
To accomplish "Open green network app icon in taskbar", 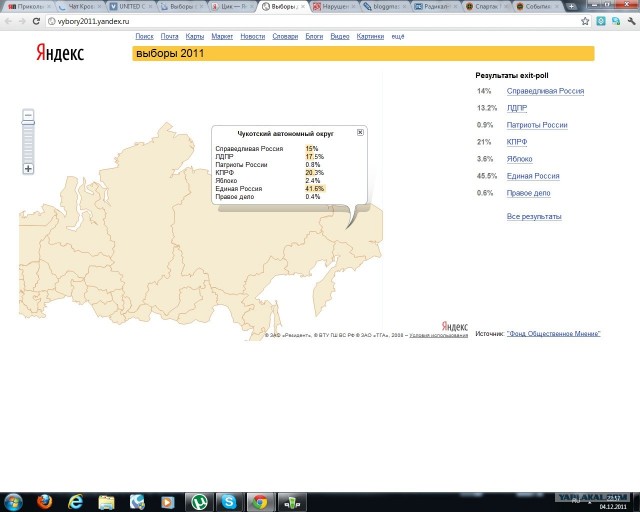I will click(291, 502).
